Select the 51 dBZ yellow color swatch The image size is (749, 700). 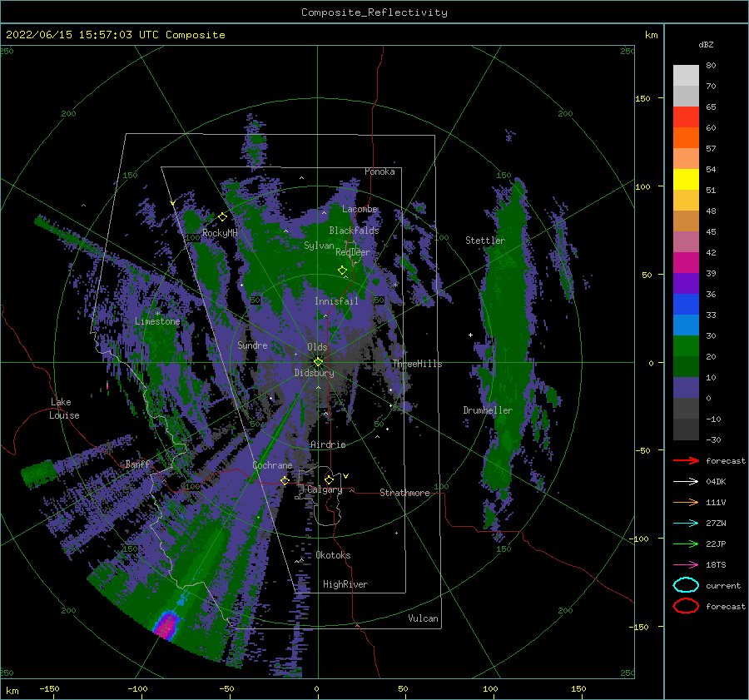[x=686, y=179]
